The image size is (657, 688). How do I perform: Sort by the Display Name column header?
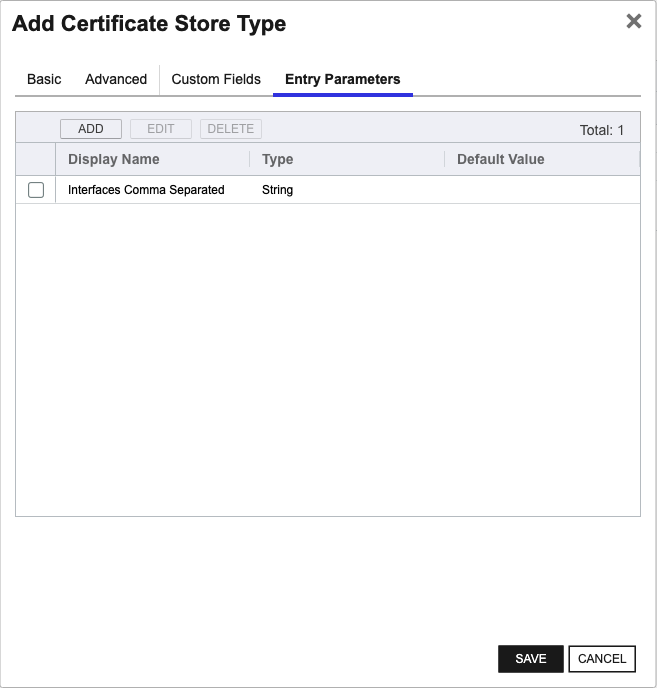point(114,159)
